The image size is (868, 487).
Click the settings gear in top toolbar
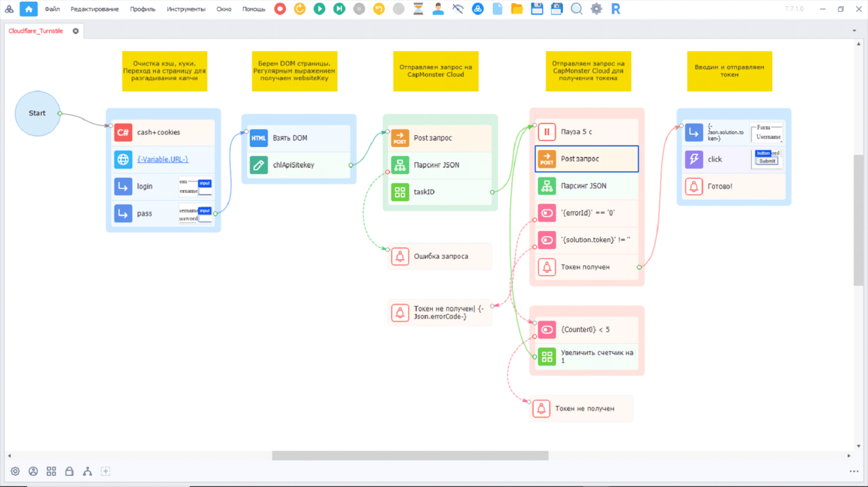click(596, 9)
